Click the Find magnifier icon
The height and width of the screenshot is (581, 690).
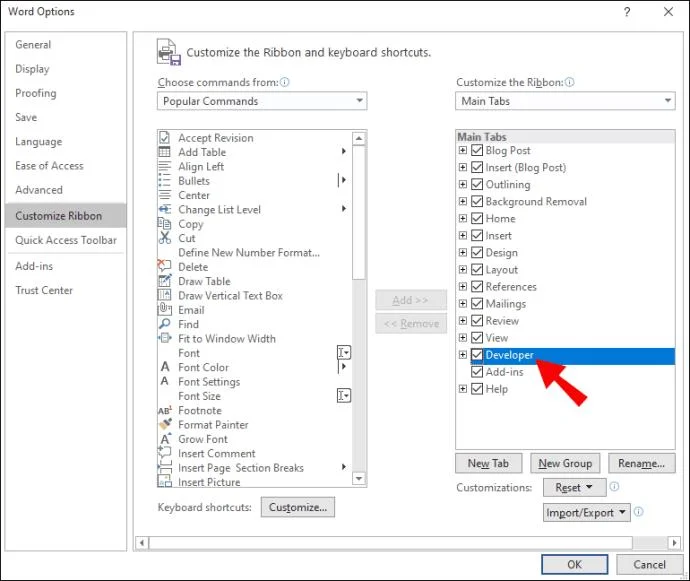pos(165,324)
